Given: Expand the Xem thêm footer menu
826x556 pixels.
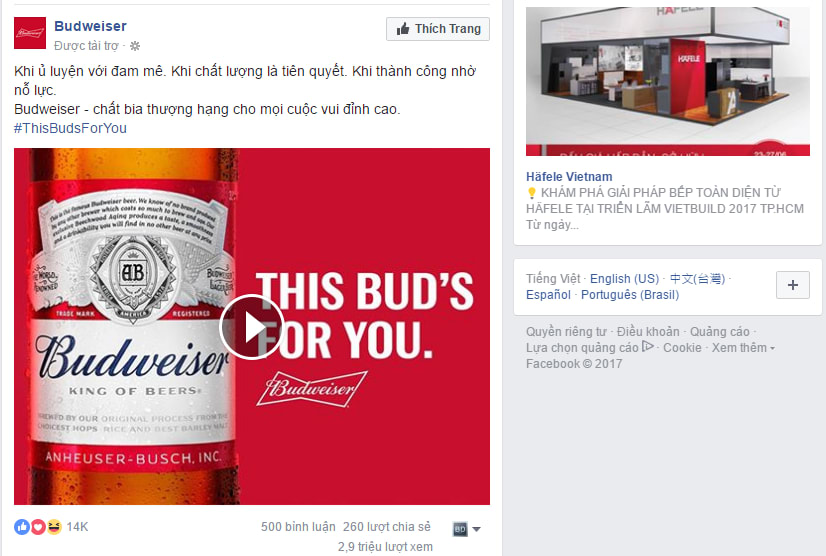Looking at the screenshot, I should (743, 348).
